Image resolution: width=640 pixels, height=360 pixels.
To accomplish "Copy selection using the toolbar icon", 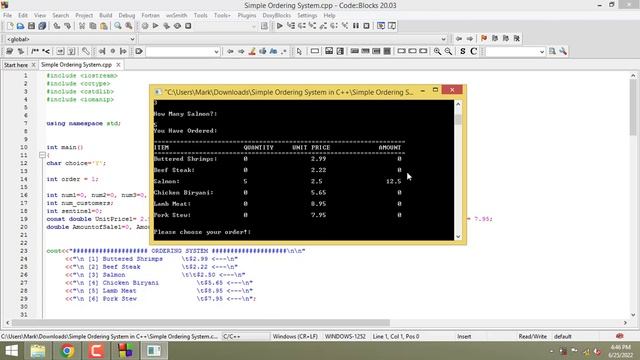I will 93,26.
